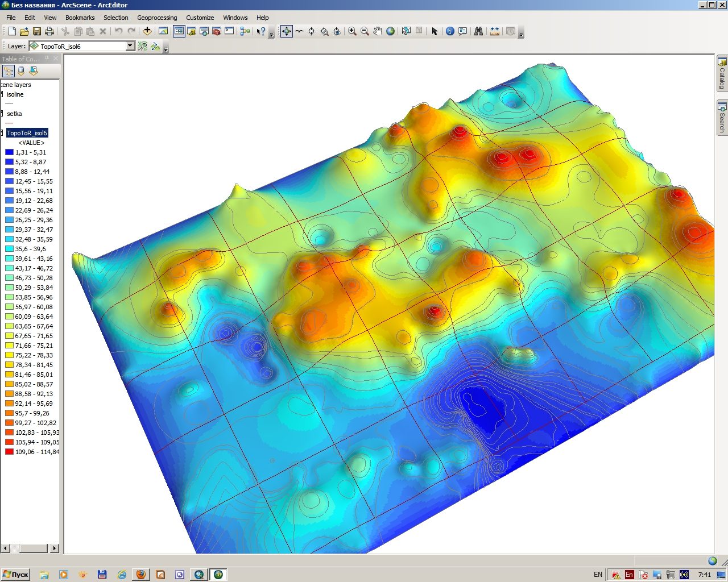The image size is (728, 582).
Task: Select the Pan hand tool
Action: coord(378,31)
